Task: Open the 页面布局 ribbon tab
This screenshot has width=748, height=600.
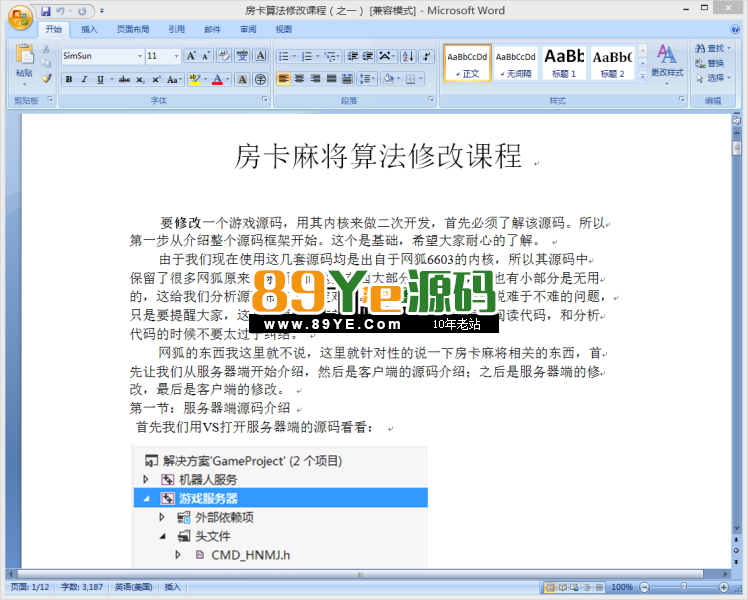Action: [133, 30]
